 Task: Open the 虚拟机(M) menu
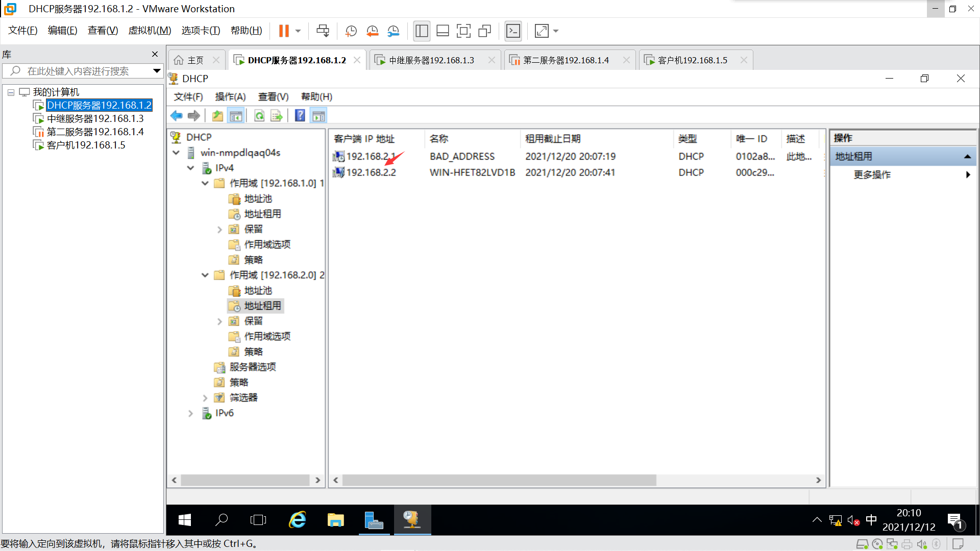coord(150,31)
